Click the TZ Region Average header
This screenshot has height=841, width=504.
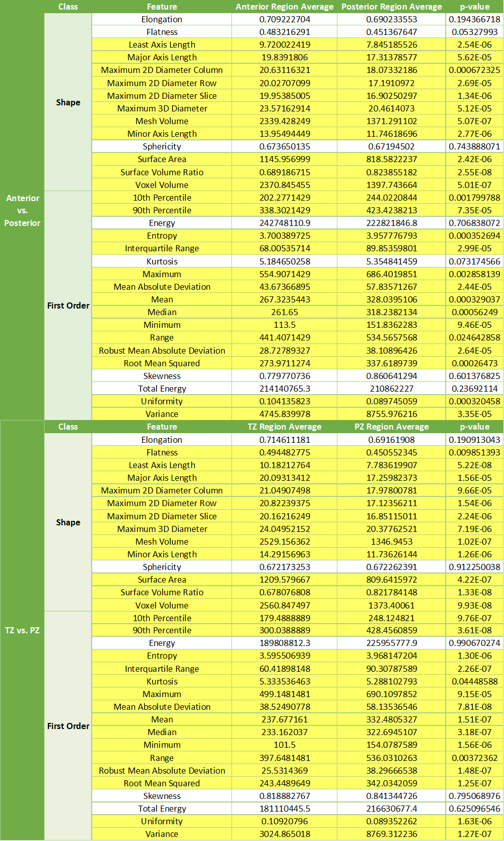pos(285,427)
